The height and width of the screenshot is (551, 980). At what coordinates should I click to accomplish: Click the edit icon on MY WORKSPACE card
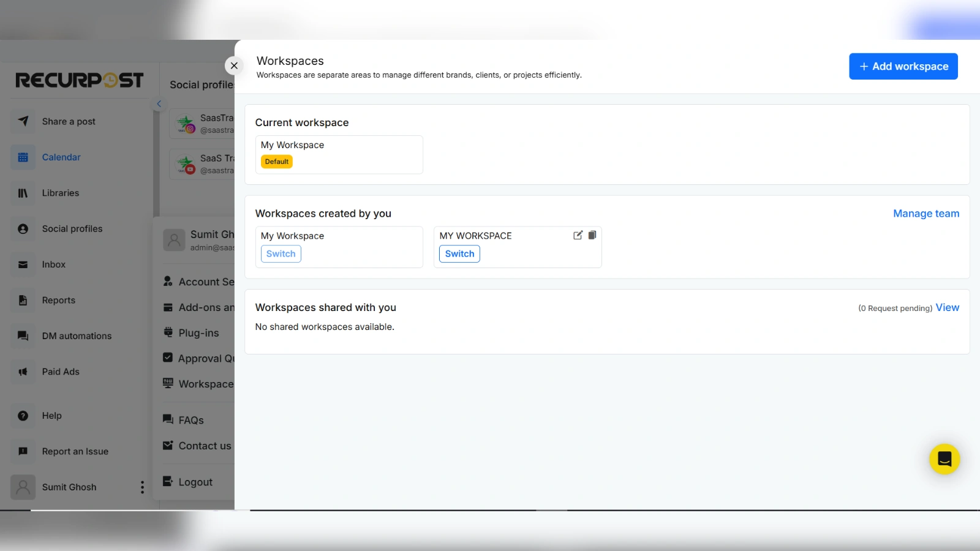coord(578,235)
